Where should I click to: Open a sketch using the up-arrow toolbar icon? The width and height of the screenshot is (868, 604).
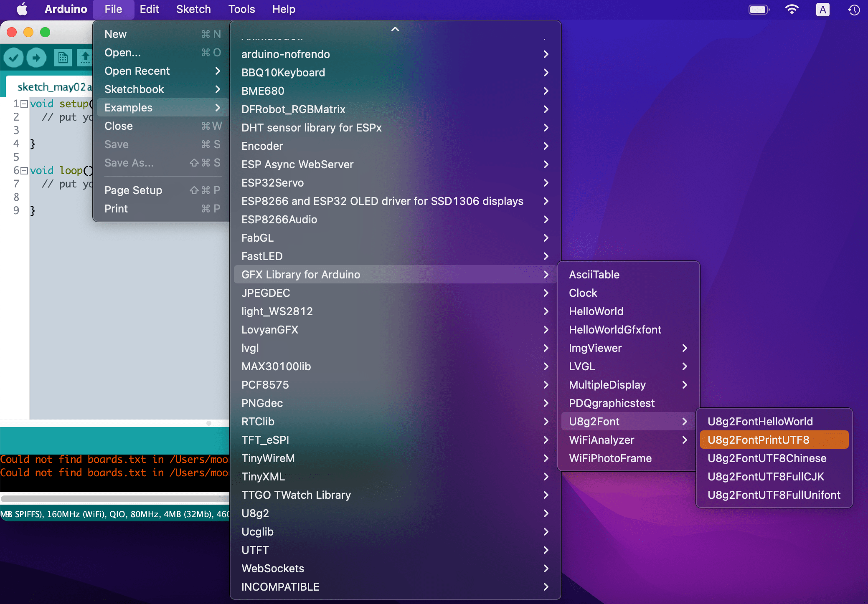[85, 57]
